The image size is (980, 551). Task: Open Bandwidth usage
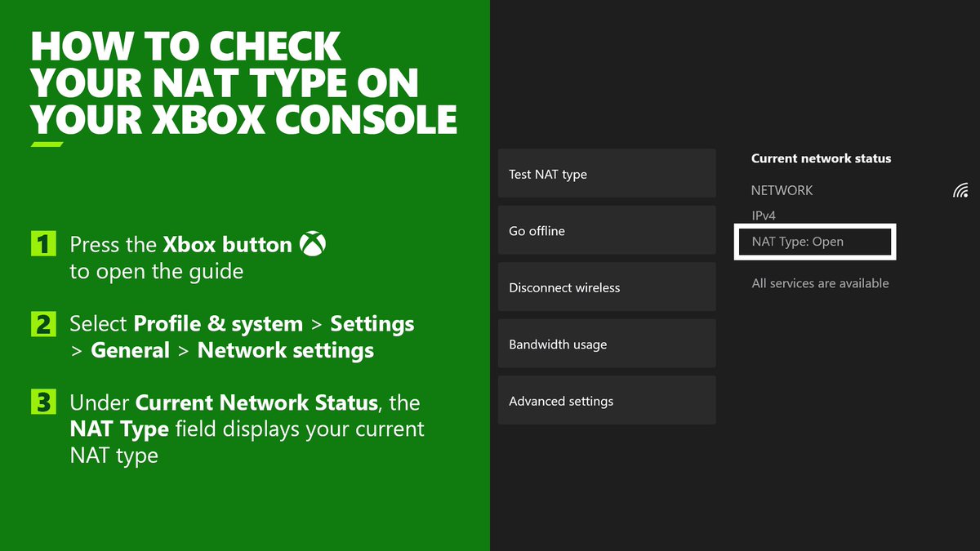tap(607, 344)
